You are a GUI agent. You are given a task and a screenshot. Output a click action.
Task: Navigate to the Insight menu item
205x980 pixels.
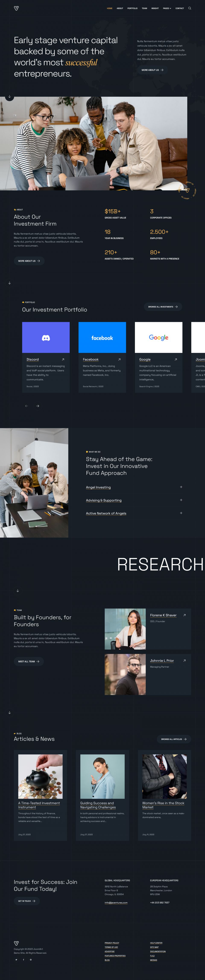tap(155, 8)
